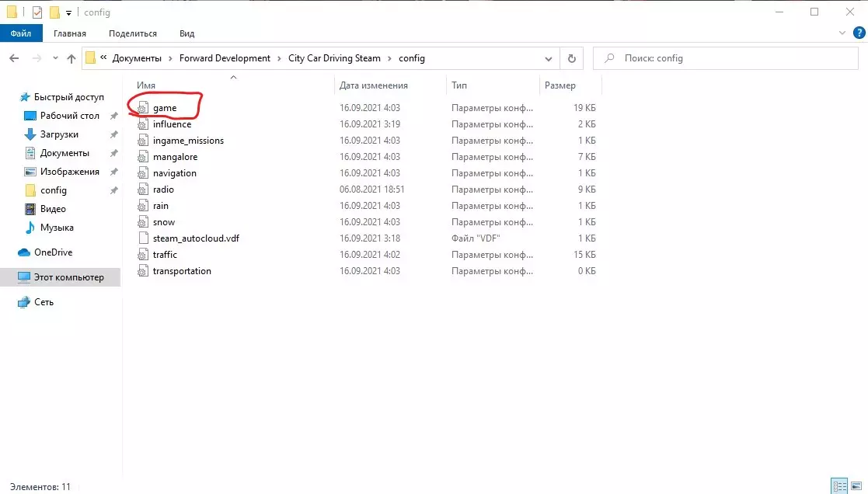Click the traffic file icon

143,255
